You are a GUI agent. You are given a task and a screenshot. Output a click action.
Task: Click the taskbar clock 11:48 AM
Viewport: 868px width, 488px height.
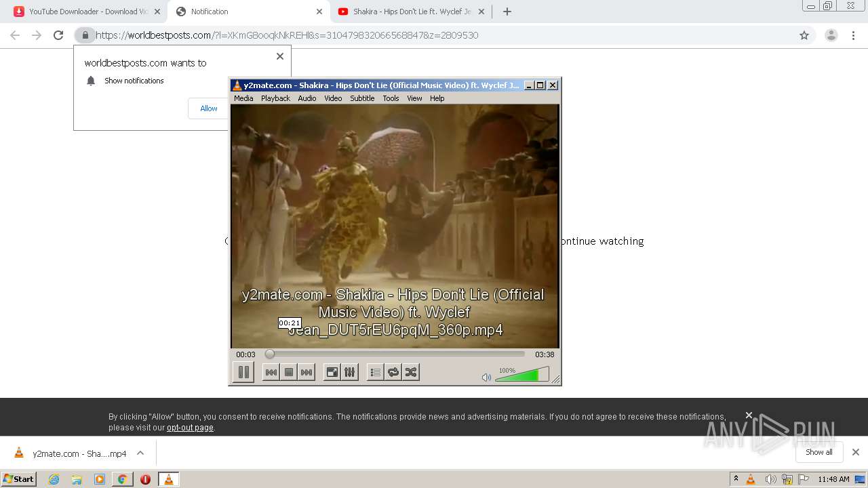pos(833,479)
